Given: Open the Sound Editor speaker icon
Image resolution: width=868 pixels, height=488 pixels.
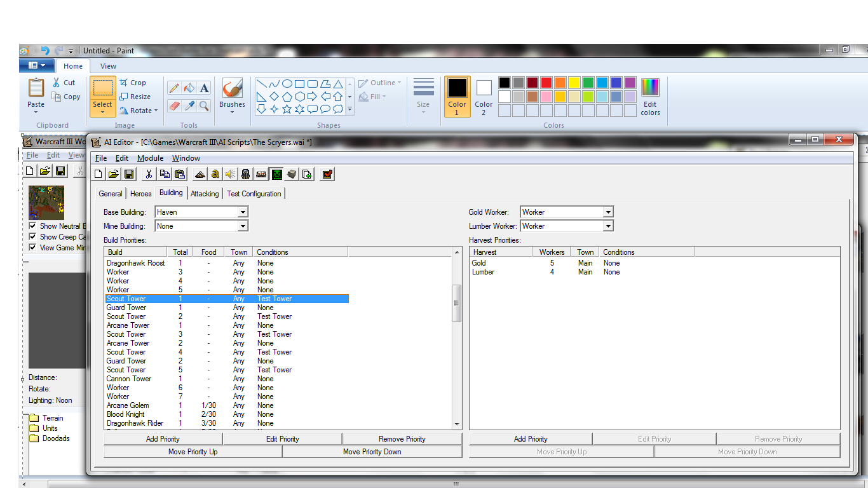Looking at the screenshot, I should pyautogui.click(x=231, y=174).
